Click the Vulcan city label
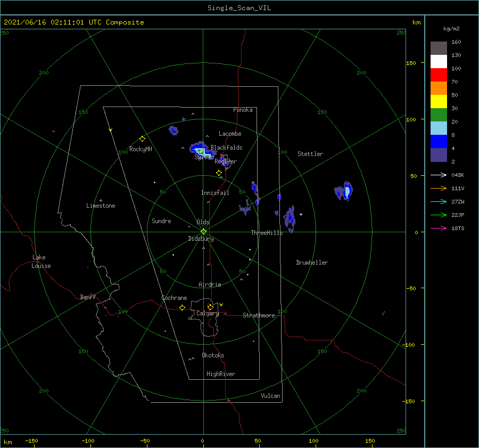Image resolution: width=479 pixels, height=448 pixels. 270,396
